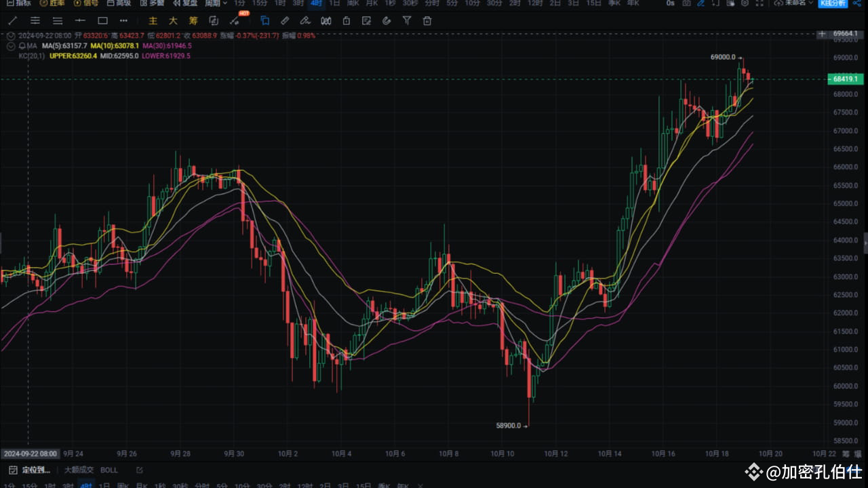Add the BOLL indicator from bottom bar
Image resolution: width=868 pixels, height=488 pixels.
[x=109, y=470]
